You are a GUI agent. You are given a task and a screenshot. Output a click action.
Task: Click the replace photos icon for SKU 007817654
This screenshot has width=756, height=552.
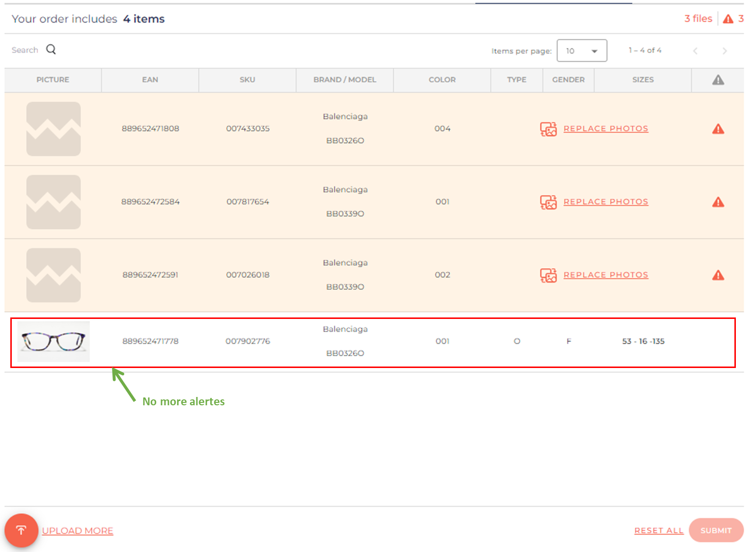(548, 202)
